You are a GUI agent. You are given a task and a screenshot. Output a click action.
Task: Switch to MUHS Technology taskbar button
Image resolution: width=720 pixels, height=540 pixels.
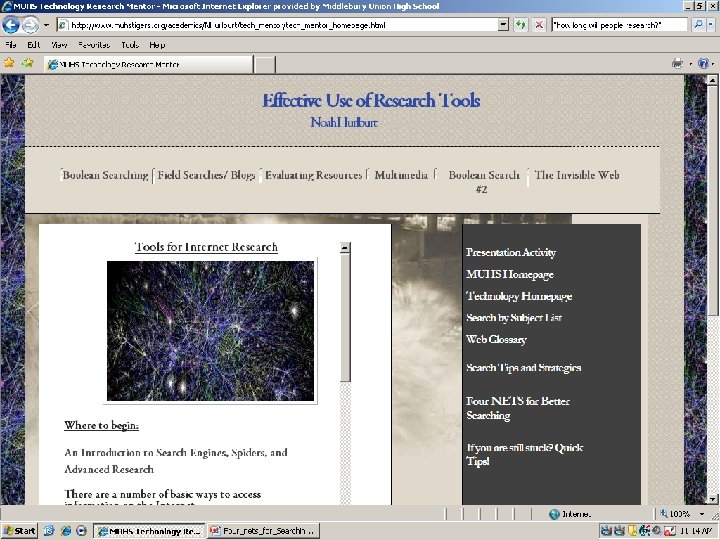click(x=149, y=531)
